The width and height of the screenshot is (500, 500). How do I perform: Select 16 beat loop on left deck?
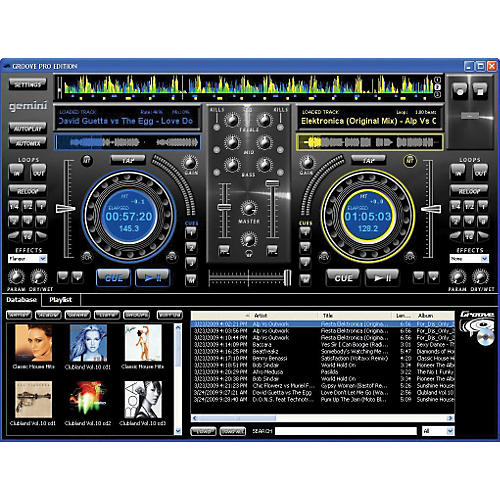pyautogui.click(x=27, y=236)
